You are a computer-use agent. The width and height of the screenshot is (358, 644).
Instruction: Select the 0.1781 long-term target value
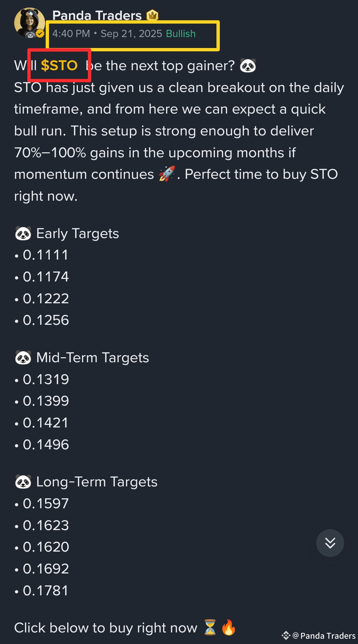coord(45,591)
